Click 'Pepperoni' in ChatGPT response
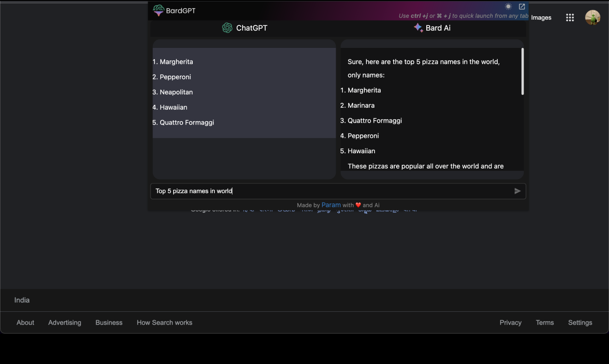This screenshot has width=609, height=364. (x=176, y=77)
